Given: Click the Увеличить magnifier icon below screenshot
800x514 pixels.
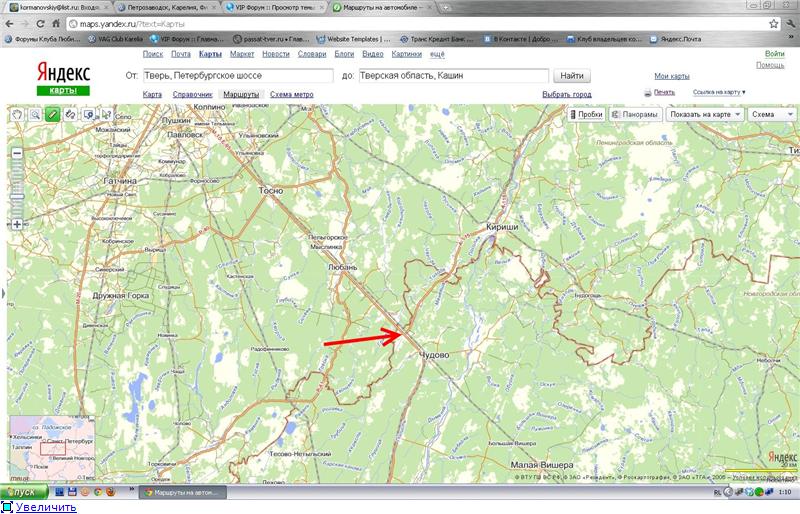Looking at the screenshot, I should click(x=6, y=507).
